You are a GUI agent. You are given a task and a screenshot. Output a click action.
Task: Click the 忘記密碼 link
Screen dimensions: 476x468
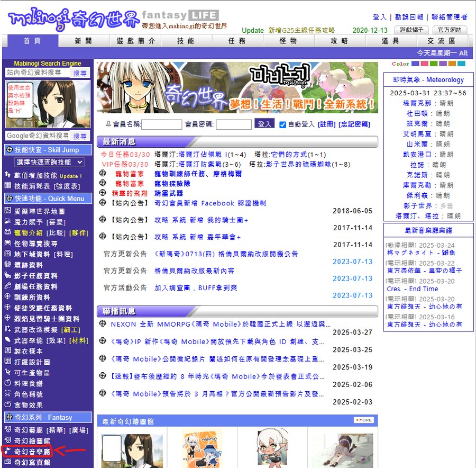pyautogui.click(x=354, y=124)
